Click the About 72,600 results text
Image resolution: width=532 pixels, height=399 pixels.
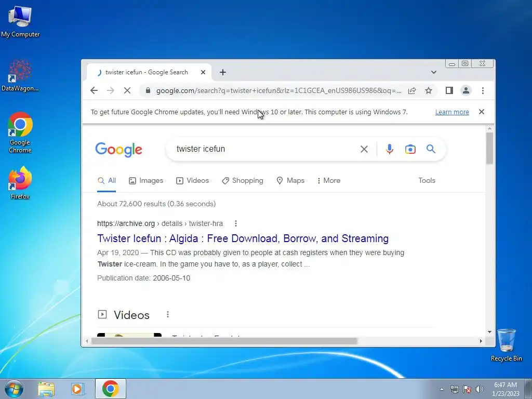pyautogui.click(x=156, y=204)
